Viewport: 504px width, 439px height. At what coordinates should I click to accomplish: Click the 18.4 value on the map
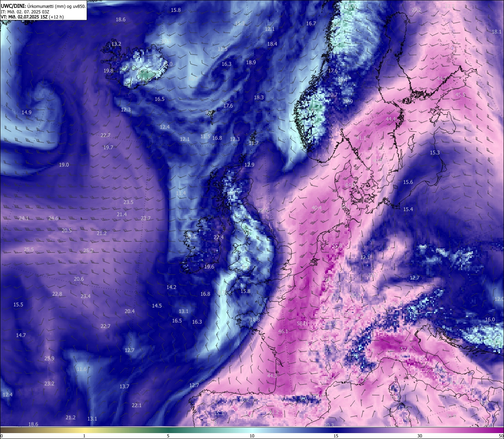point(272,44)
